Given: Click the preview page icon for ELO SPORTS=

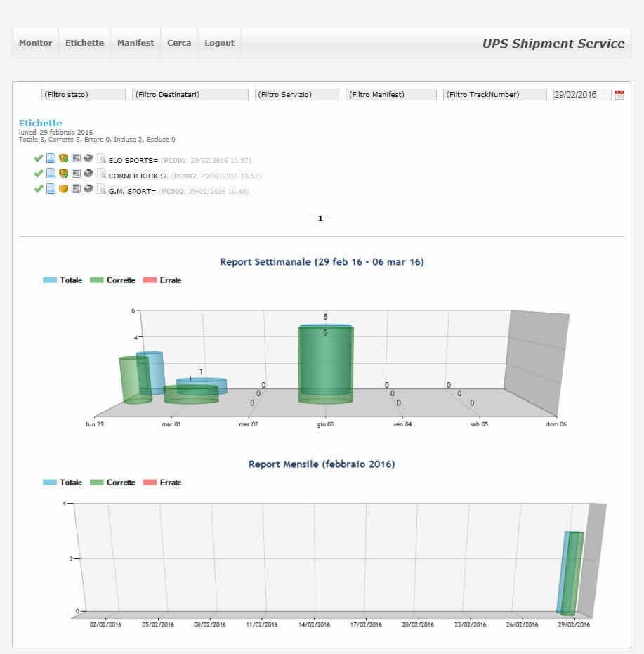Looking at the screenshot, I should [101, 158].
